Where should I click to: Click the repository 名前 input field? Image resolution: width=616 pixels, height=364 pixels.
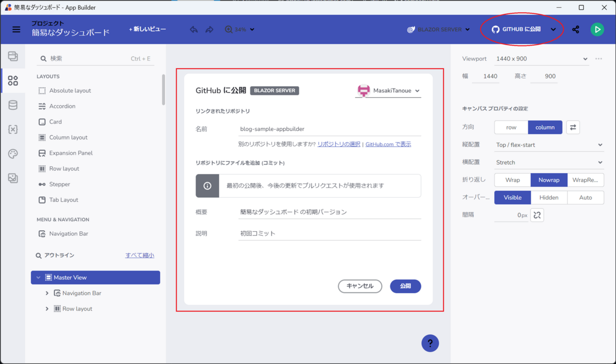(330, 129)
